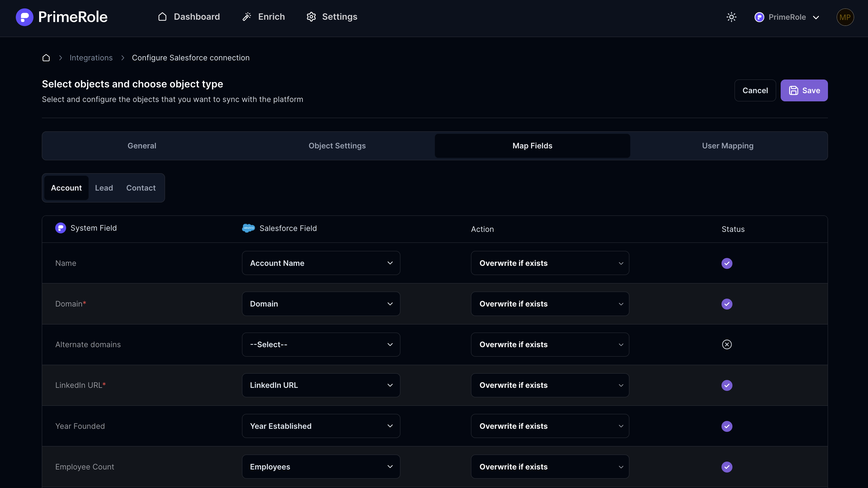Open the Alternate domains action dropdown
Viewport: 868px width, 488px height.
coord(550,344)
